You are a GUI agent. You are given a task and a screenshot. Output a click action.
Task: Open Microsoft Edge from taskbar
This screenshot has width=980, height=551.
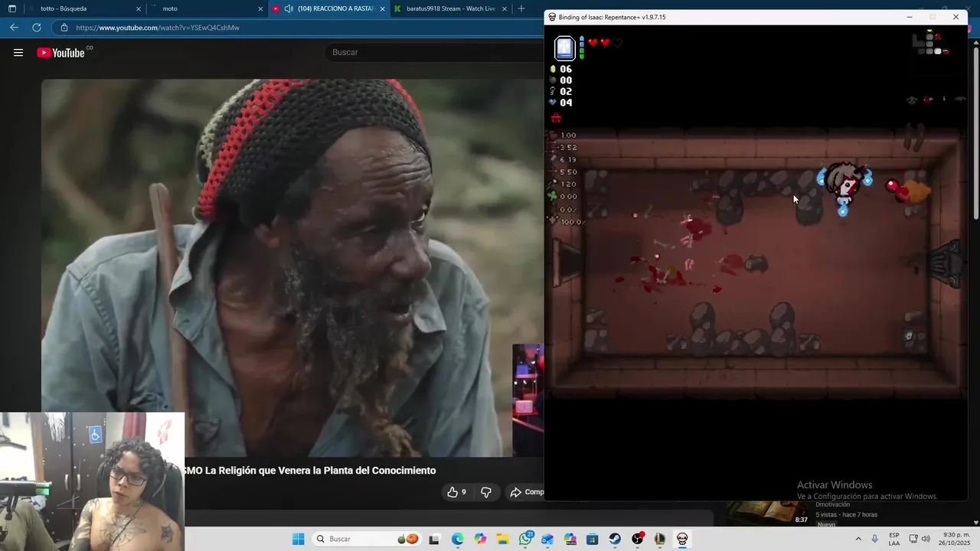458,539
